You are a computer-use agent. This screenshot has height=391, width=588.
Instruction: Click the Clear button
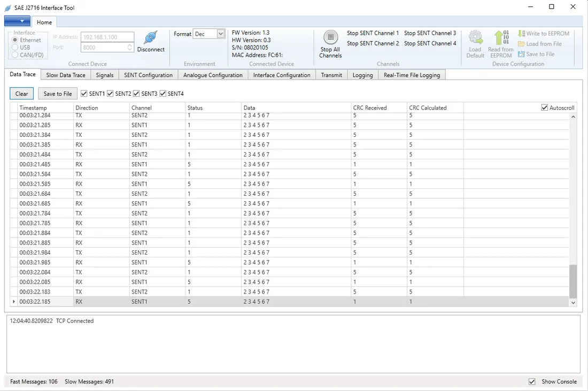point(21,94)
